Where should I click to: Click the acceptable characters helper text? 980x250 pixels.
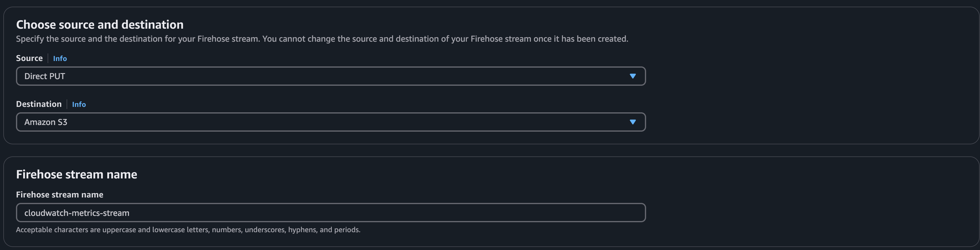point(188,229)
